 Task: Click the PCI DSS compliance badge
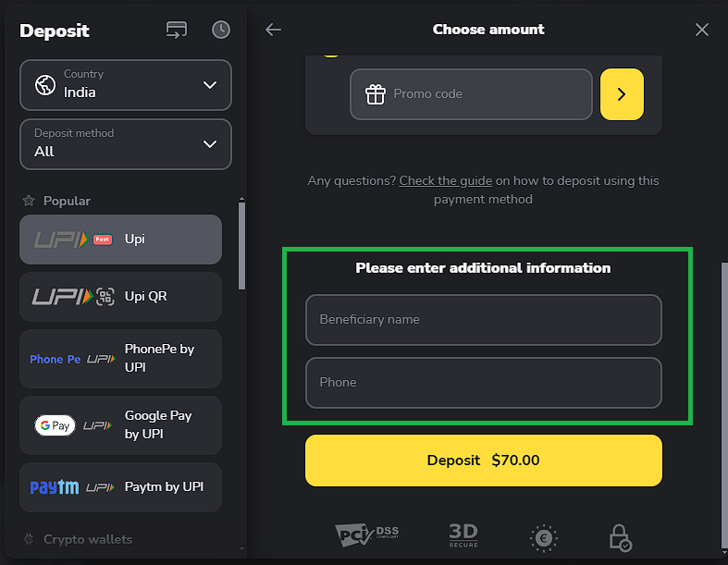(367, 534)
